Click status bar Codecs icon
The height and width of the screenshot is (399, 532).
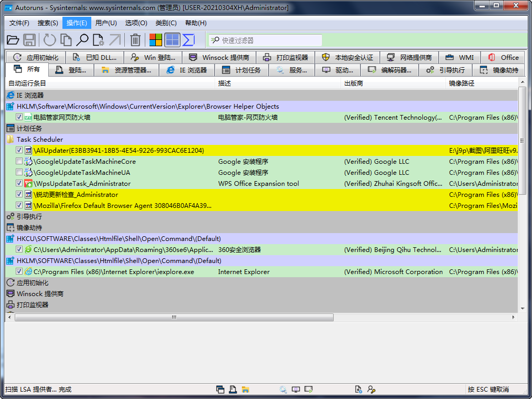click(x=308, y=389)
